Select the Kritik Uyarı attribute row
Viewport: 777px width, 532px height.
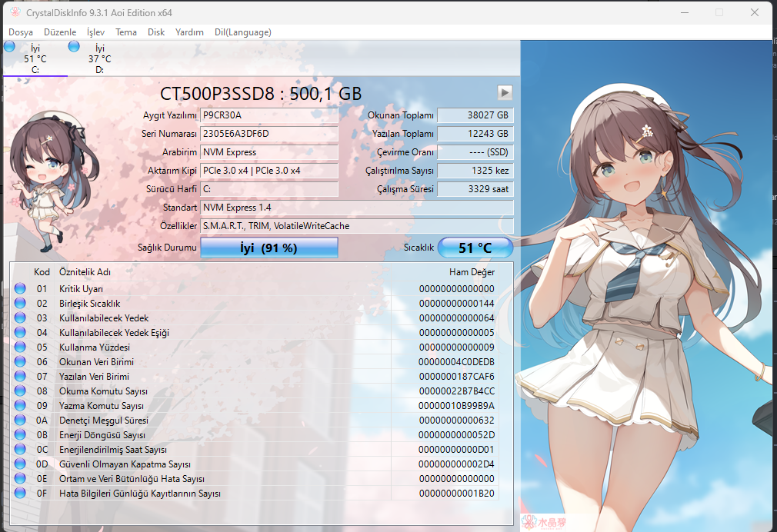(x=255, y=289)
